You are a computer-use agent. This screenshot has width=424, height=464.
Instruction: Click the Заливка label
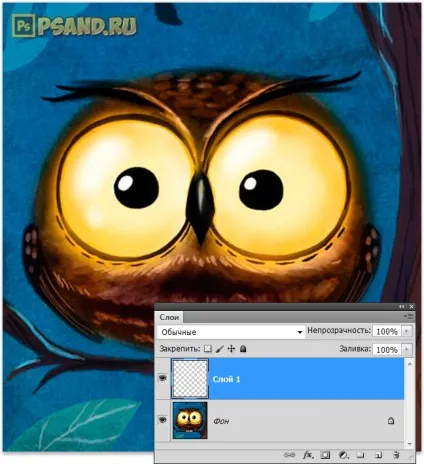pyautogui.click(x=355, y=349)
